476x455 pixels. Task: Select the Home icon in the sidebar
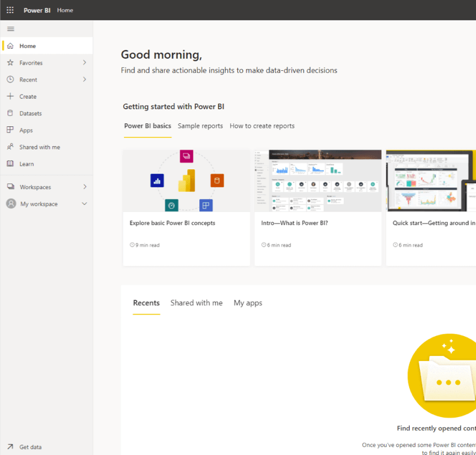pyautogui.click(x=10, y=45)
